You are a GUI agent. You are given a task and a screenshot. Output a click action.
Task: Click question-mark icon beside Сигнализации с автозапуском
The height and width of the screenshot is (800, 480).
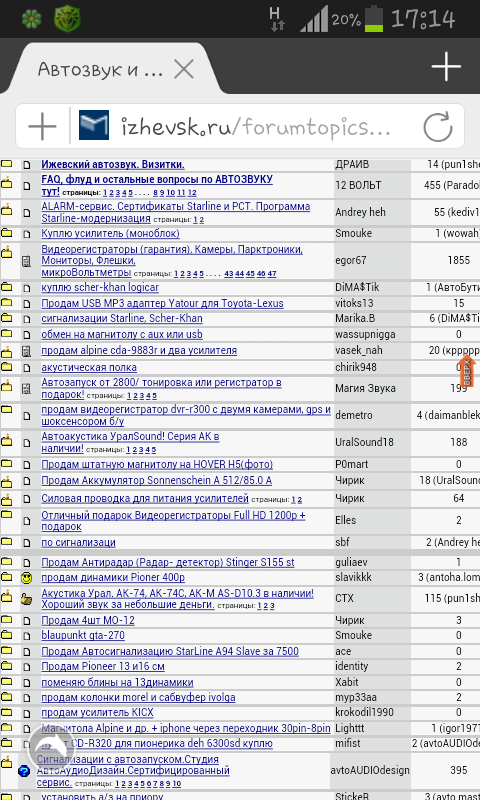[23, 771]
